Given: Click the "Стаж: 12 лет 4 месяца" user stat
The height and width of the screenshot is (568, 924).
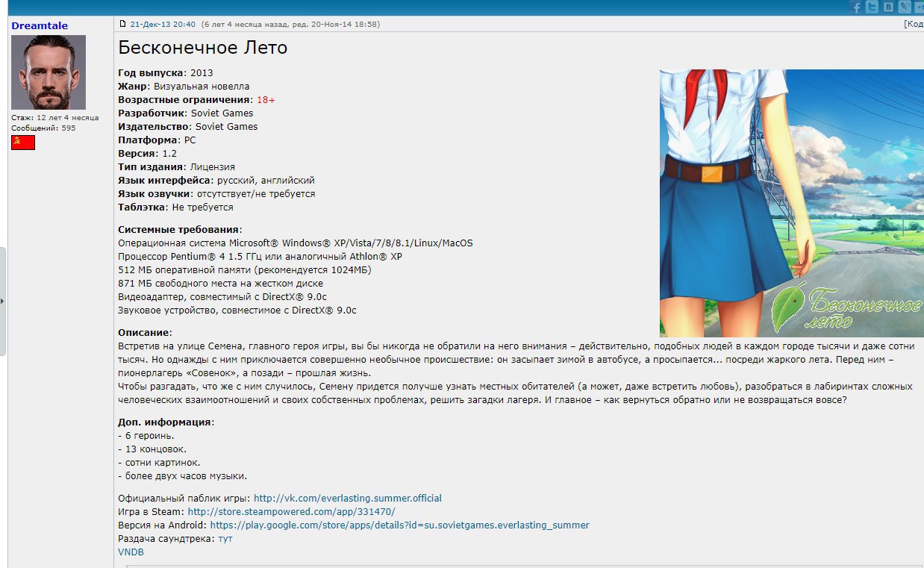Looking at the screenshot, I should pos(54,117).
